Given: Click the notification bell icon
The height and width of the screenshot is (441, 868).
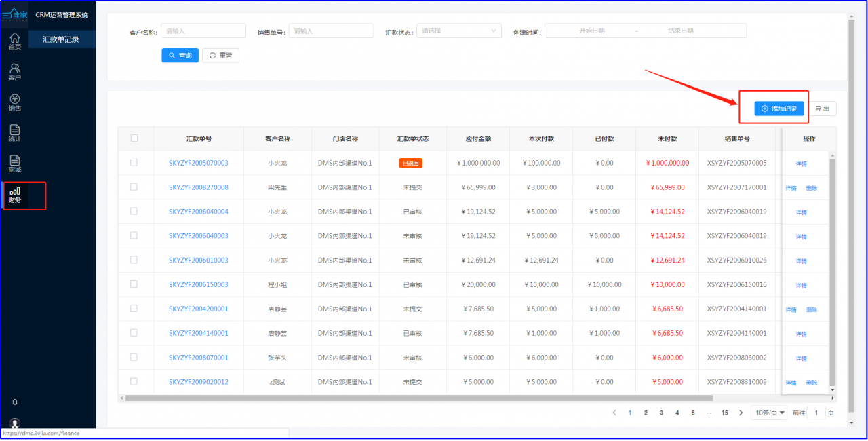Looking at the screenshot, I should (x=15, y=402).
